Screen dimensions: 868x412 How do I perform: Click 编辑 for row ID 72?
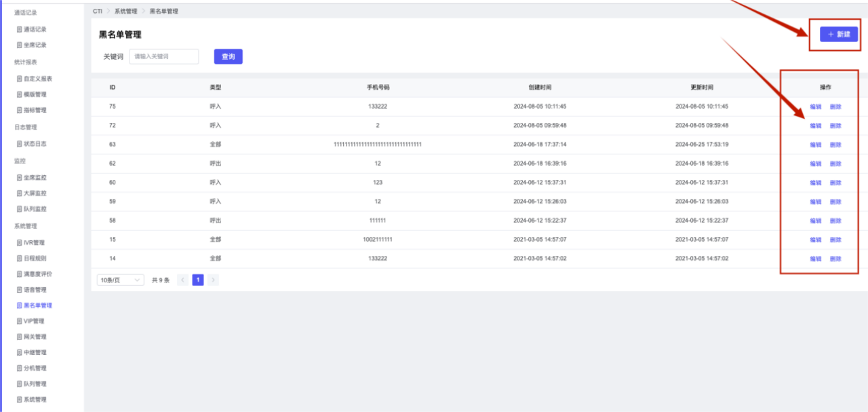(x=816, y=126)
